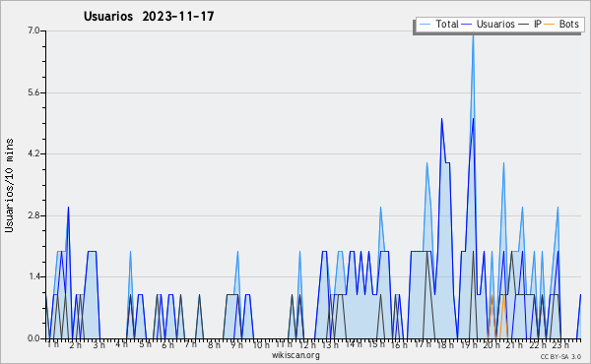Click the '22 h' x-axis tick label
591x364 pixels.
pos(538,344)
